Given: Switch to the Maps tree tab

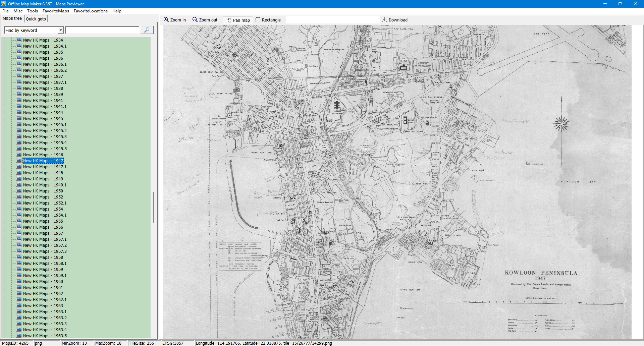Looking at the screenshot, I should point(12,18).
